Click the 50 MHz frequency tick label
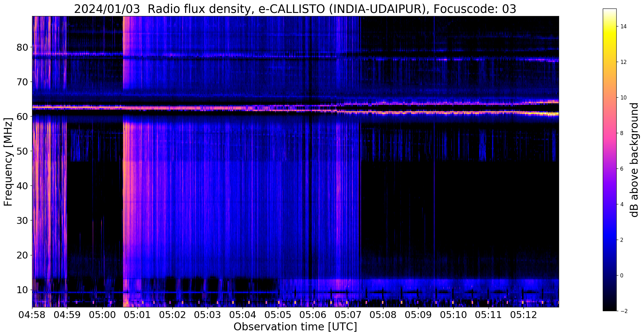The width and height of the screenshot is (644, 336). pyautogui.click(x=22, y=151)
